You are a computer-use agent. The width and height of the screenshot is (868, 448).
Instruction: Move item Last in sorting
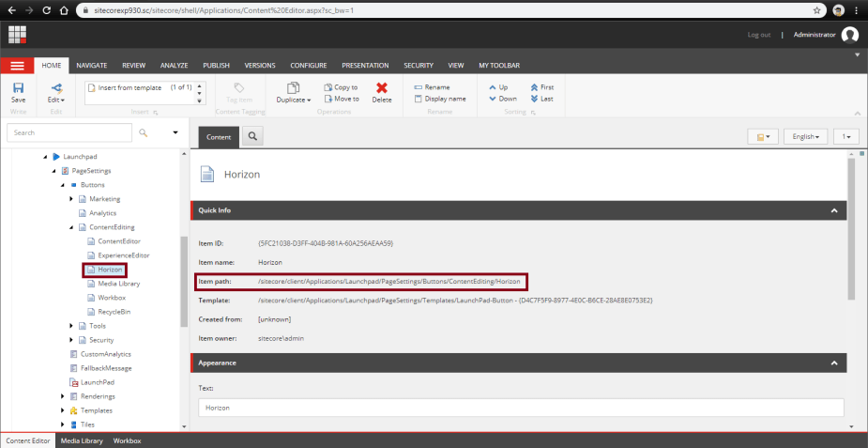[x=541, y=100]
